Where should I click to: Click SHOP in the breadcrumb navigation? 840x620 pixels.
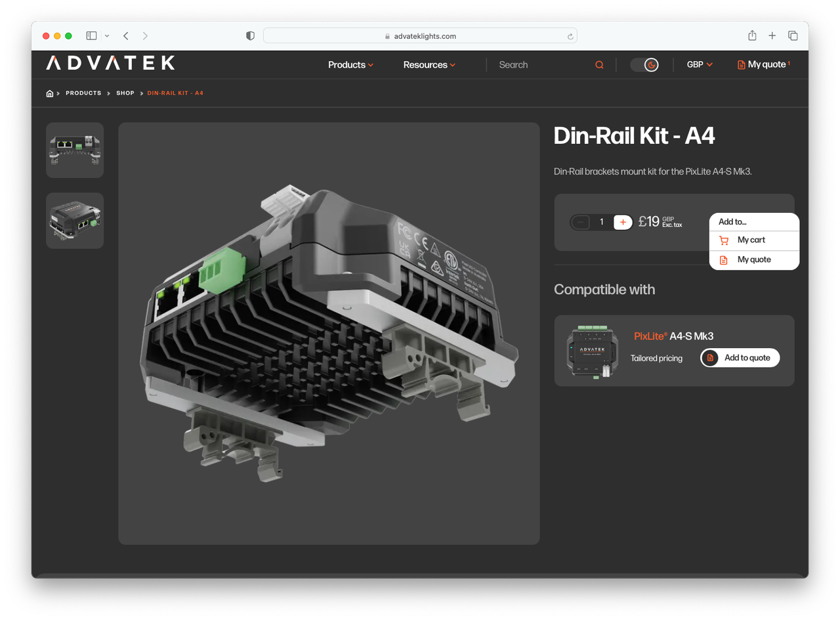pos(125,93)
